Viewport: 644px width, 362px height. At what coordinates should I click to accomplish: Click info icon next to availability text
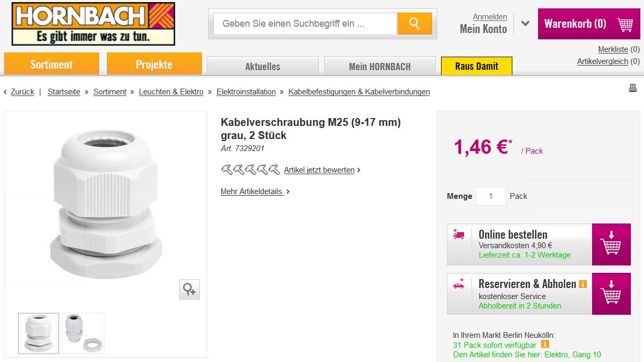(x=545, y=344)
